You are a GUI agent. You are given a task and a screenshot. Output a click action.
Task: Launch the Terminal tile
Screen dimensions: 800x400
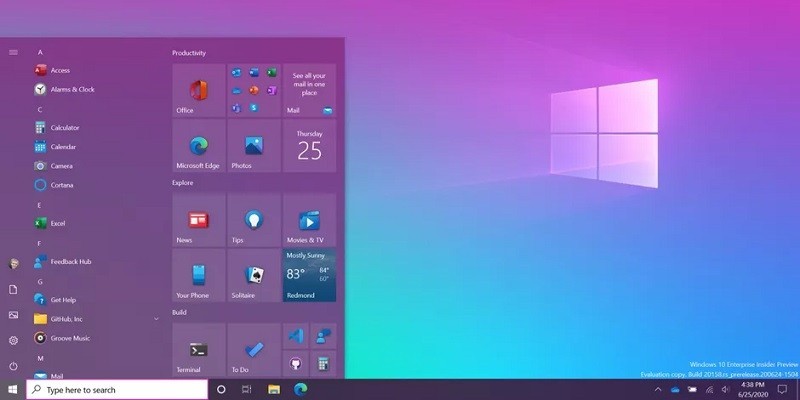click(x=198, y=350)
